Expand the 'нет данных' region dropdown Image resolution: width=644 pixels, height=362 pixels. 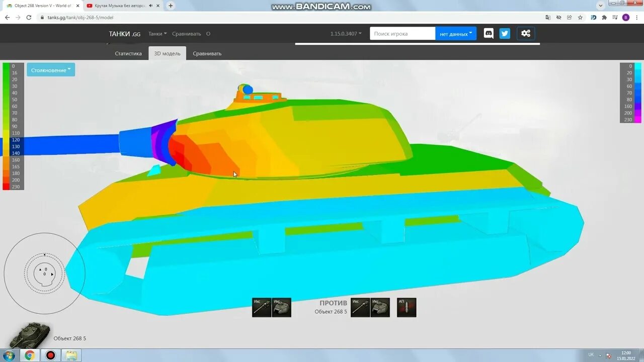[456, 34]
